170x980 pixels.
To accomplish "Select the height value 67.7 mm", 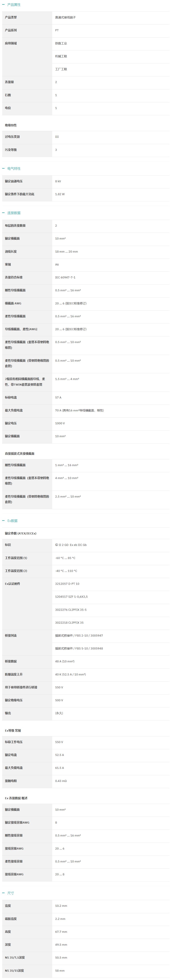I will click(x=61, y=932).
